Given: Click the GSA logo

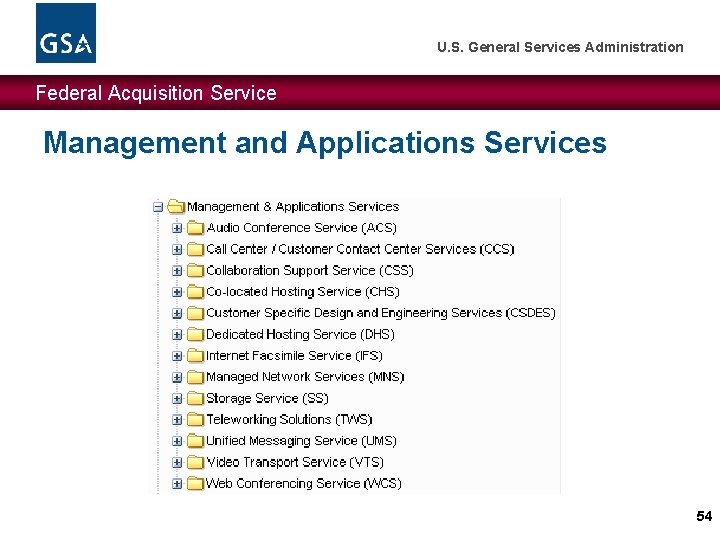Looking at the screenshot, I should [x=66, y=33].
